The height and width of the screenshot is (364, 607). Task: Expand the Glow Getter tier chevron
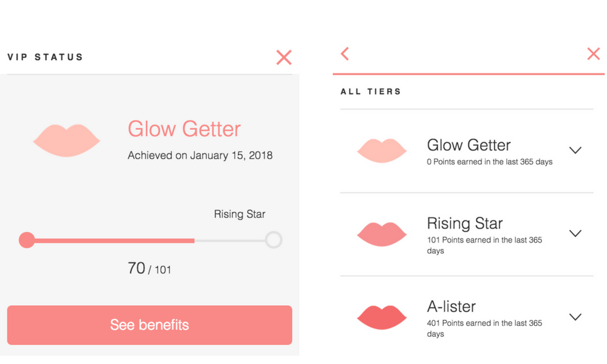[575, 150]
